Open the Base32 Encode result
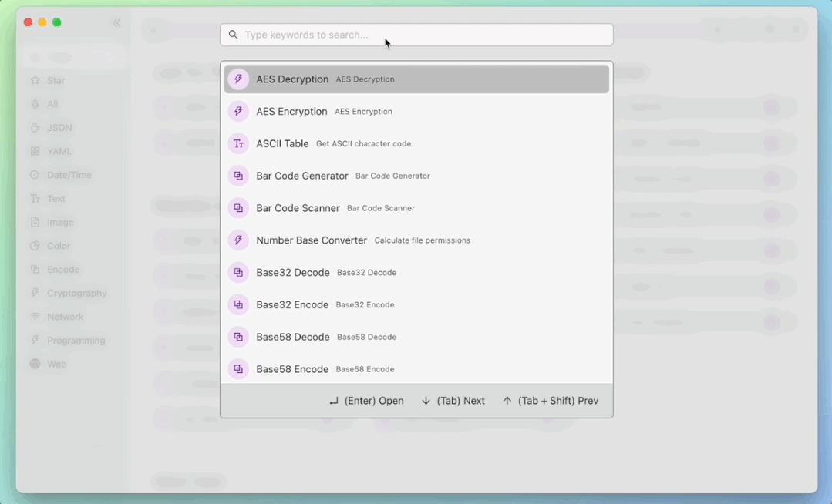 (x=416, y=304)
